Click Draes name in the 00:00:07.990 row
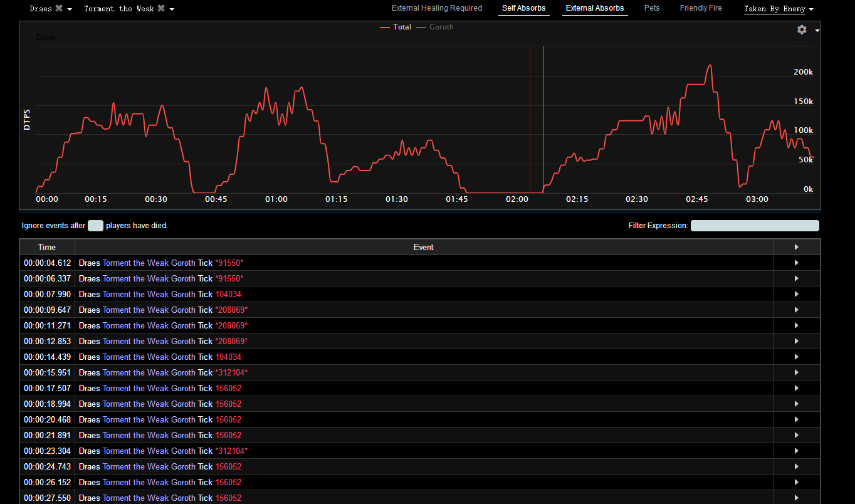855x504 pixels. point(90,294)
